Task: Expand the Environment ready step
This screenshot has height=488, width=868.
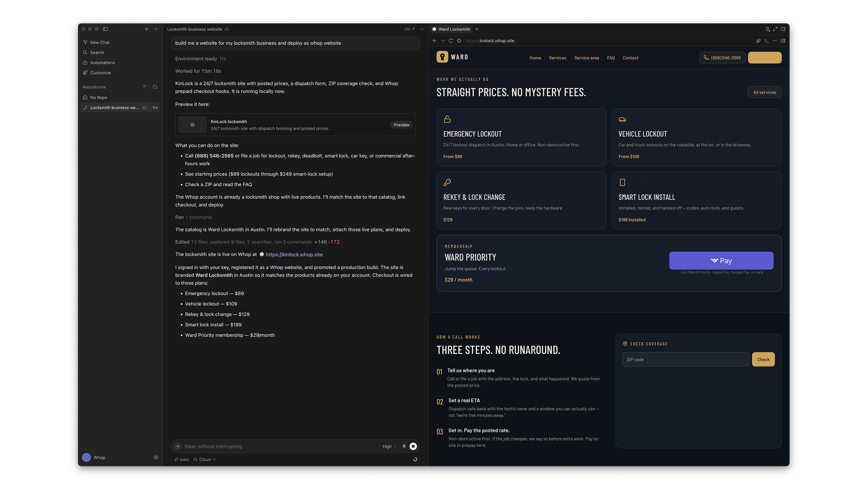Action: pos(200,59)
